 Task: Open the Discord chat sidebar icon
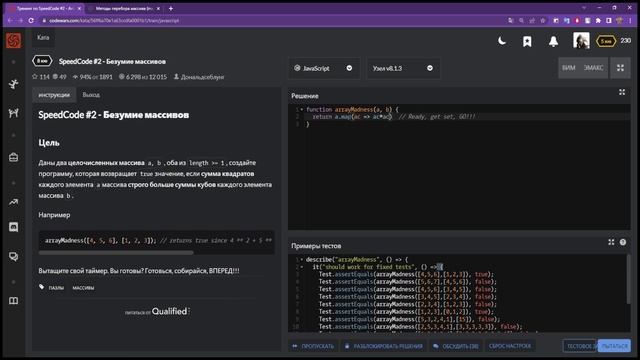(13, 227)
